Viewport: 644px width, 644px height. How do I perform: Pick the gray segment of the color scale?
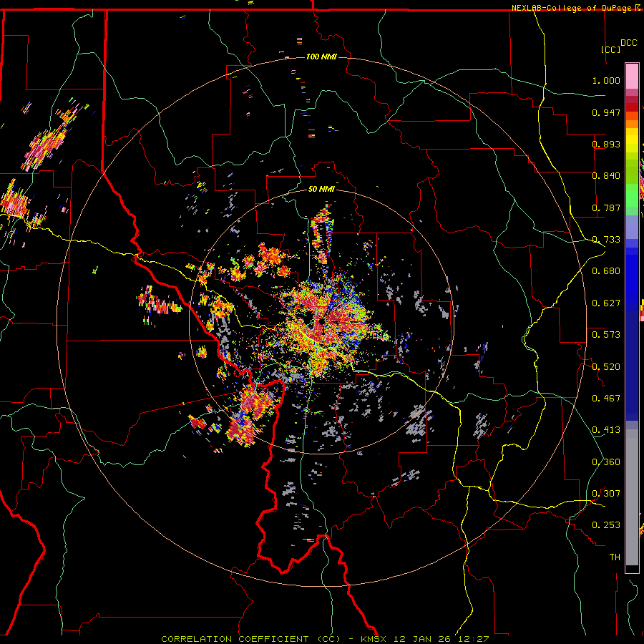coord(632,497)
